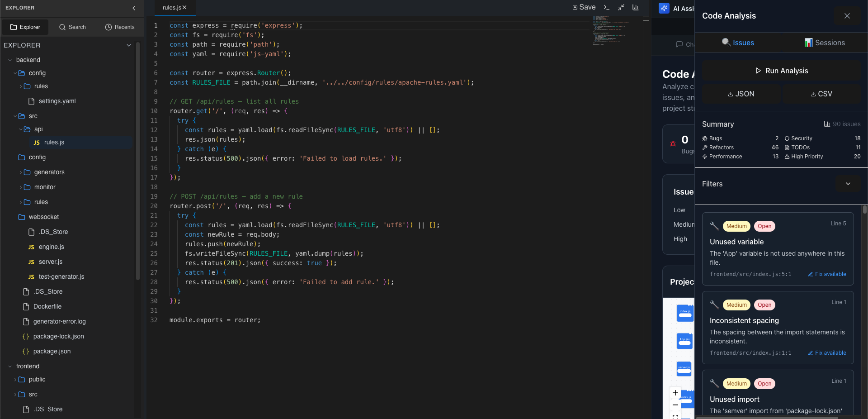
Task: Click frontend/src/index.js:5:1 path text
Action: (x=750, y=274)
